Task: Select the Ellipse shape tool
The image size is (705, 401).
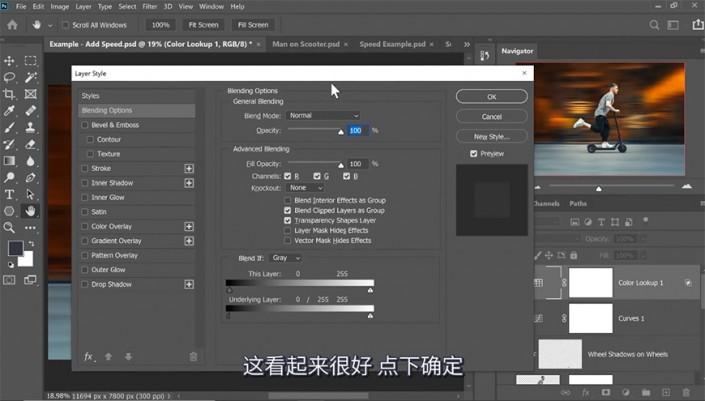Action: (x=9, y=211)
